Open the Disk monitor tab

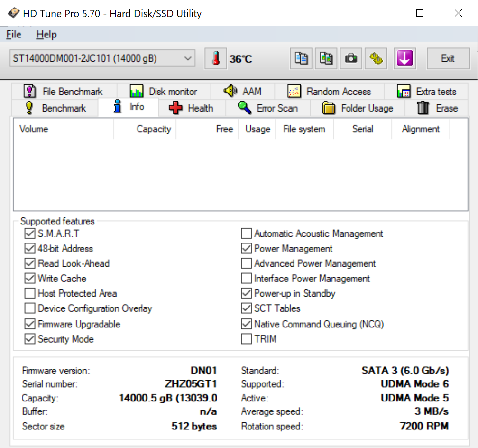click(164, 92)
